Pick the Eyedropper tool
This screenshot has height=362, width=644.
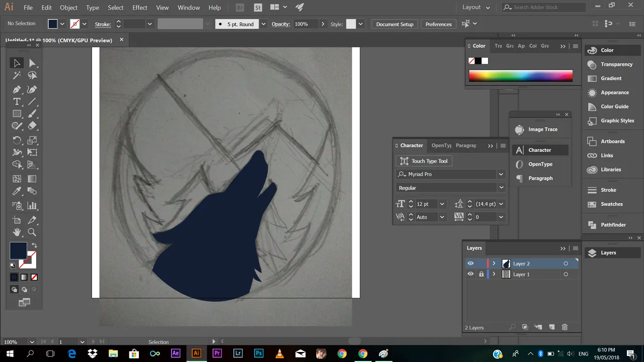click(17, 191)
